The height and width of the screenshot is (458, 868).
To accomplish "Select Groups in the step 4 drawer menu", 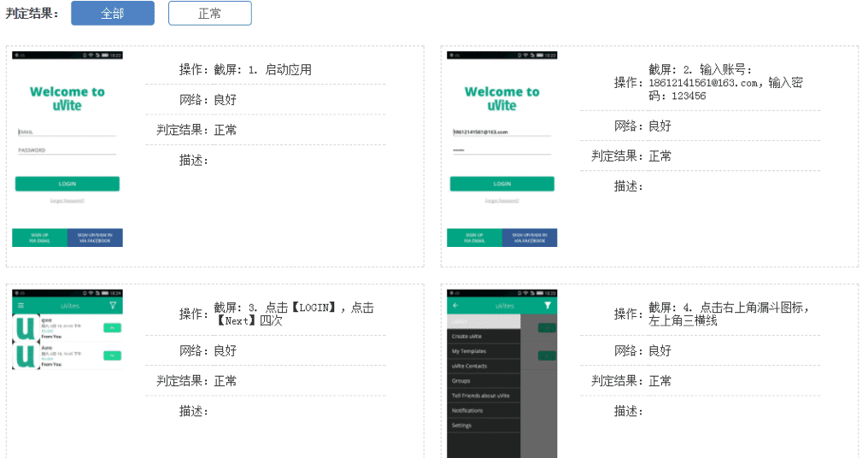I will (484, 381).
